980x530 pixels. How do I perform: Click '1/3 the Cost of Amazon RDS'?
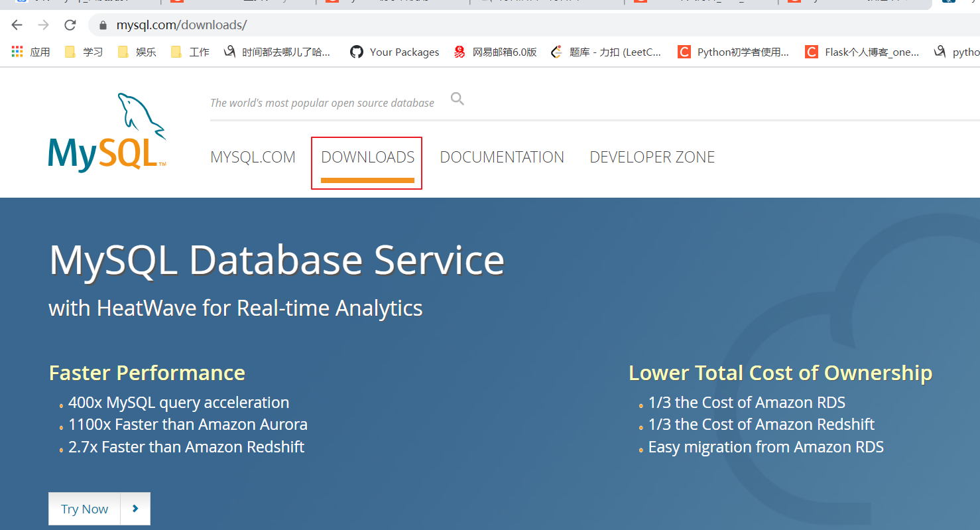click(747, 403)
